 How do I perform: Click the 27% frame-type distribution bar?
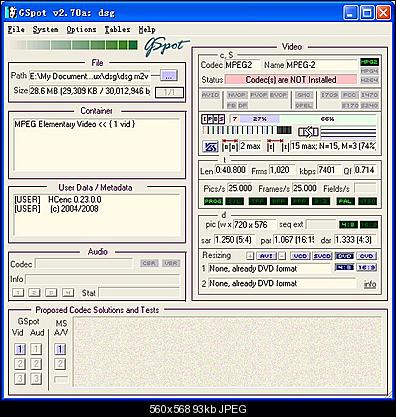click(260, 119)
